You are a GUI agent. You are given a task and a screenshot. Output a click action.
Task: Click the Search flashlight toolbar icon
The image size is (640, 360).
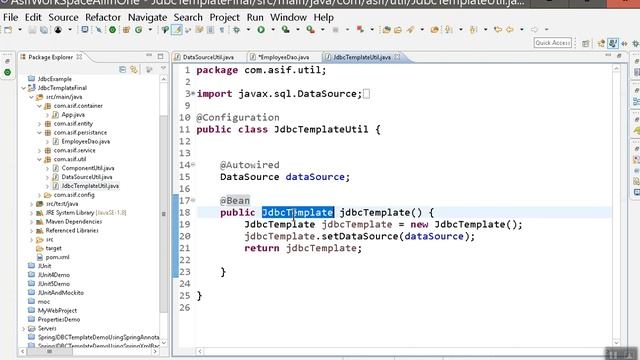pos(410,30)
